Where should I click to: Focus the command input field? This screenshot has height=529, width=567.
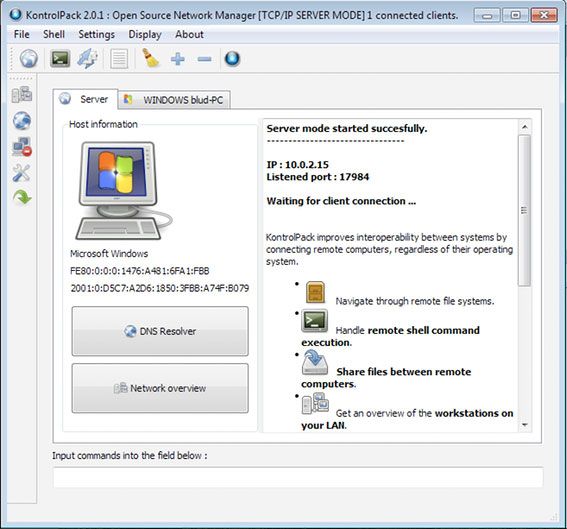pyautogui.click(x=298, y=477)
